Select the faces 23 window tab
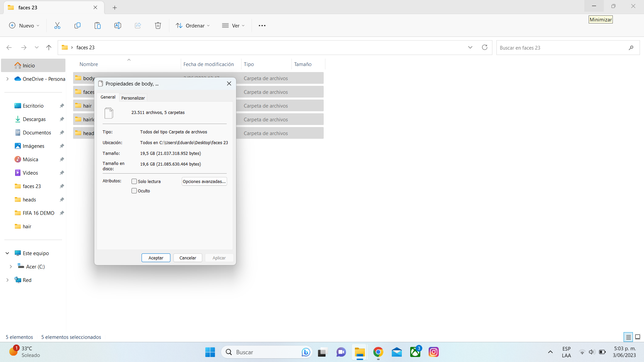The image size is (644, 362). pyautogui.click(x=54, y=7)
